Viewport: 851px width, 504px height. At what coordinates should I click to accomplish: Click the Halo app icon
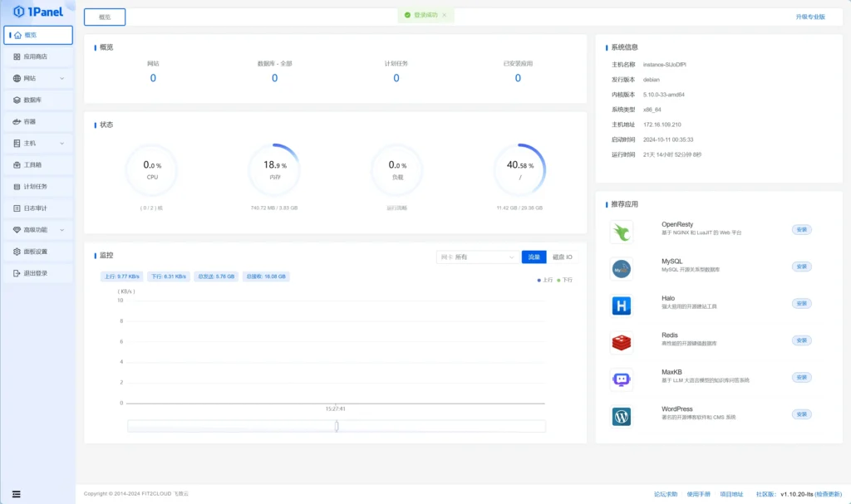[622, 306]
